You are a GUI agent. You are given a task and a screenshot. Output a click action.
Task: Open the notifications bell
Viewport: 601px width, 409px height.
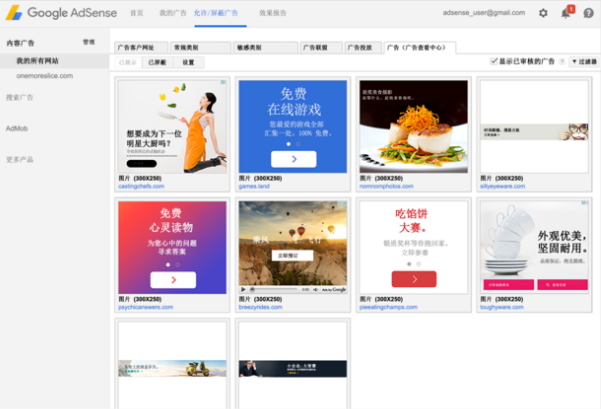coord(565,13)
